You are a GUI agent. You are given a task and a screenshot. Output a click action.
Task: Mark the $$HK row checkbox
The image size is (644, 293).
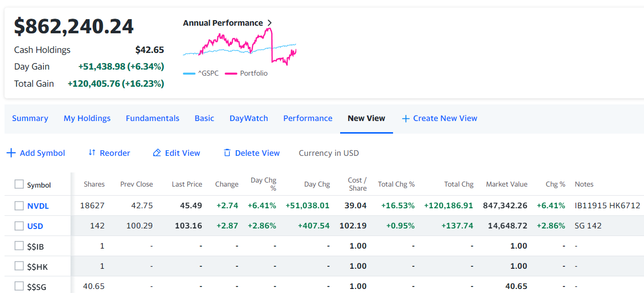[x=19, y=266]
